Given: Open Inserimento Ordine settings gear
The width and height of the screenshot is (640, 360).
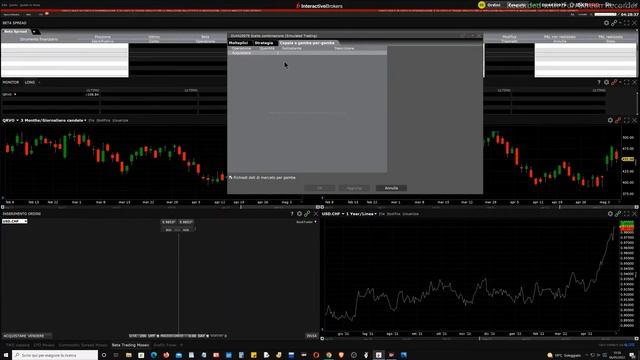Looking at the screenshot, I should click(299, 213).
